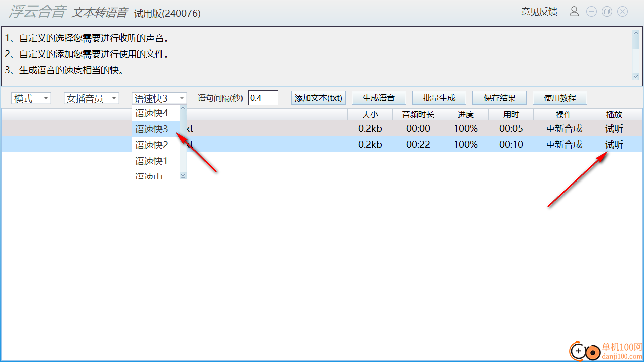Click the 批量生成 button
644x362 pixels.
(x=439, y=98)
